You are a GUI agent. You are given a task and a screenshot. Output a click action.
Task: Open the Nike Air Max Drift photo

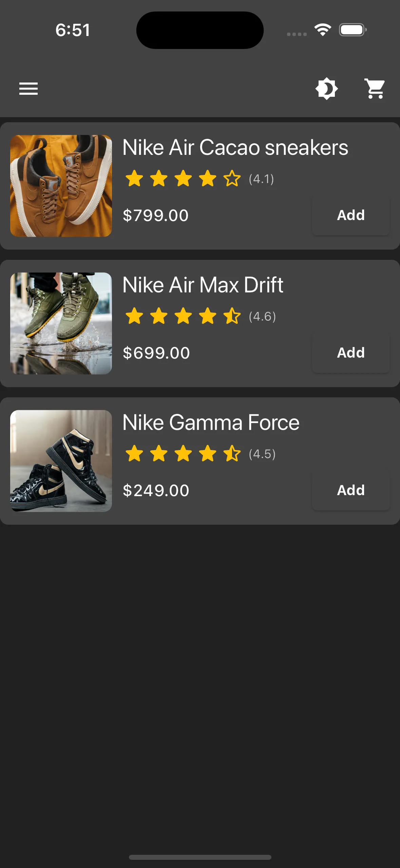(x=61, y=323)
